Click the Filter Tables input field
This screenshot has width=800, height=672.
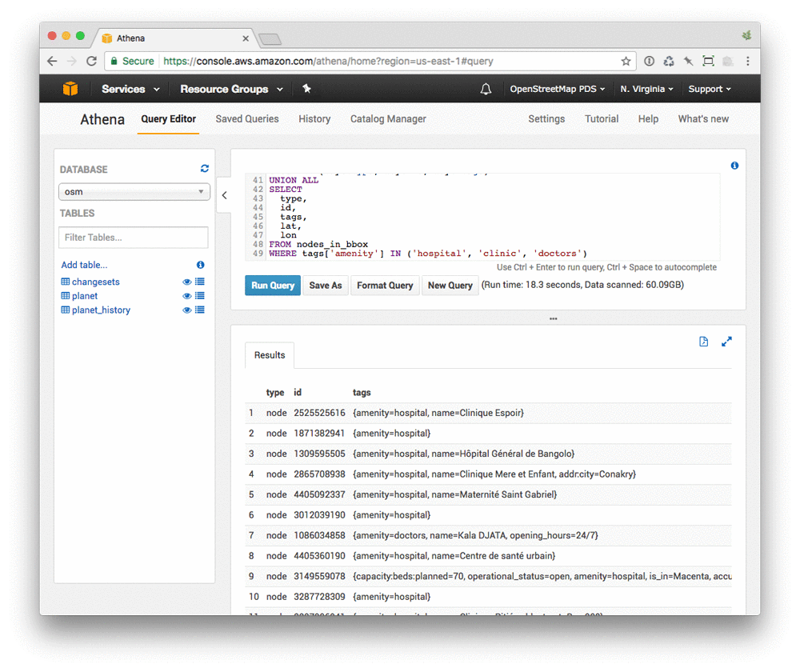(x=134, y=238)
